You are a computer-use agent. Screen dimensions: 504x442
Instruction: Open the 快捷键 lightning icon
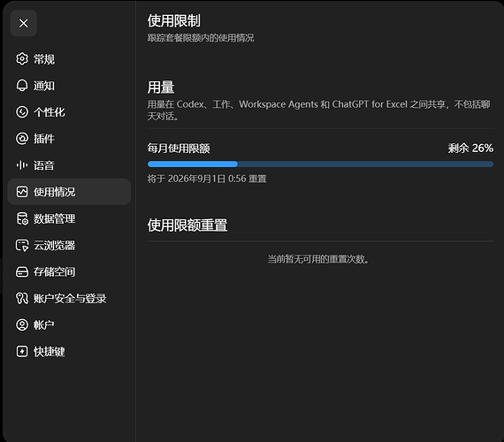(x=22, y=351)
